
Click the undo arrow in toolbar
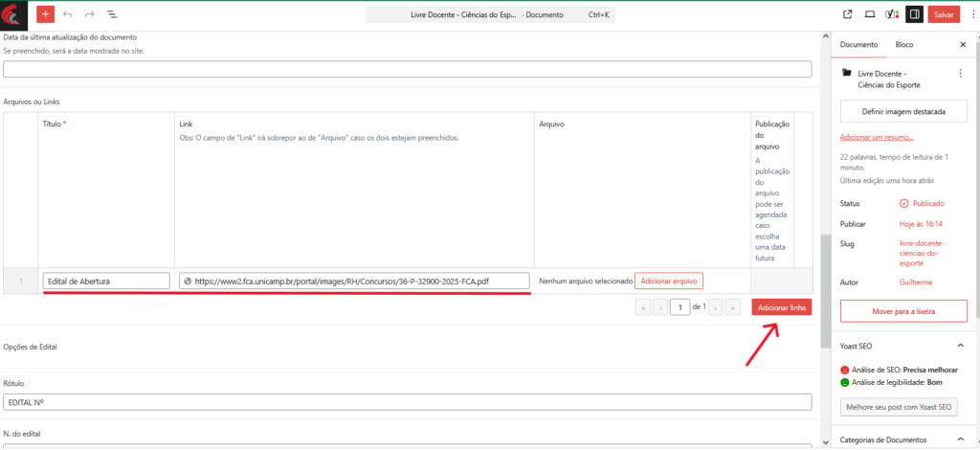(68, 14)
